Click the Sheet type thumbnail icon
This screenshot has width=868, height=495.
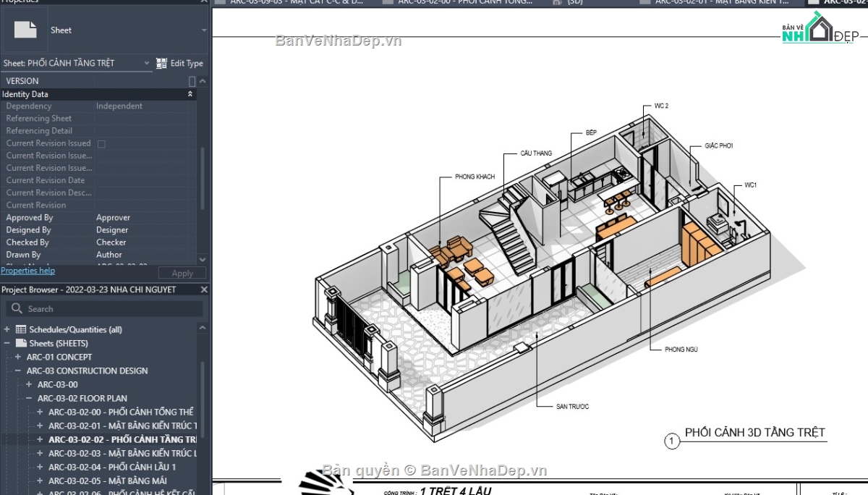(26, 30)
